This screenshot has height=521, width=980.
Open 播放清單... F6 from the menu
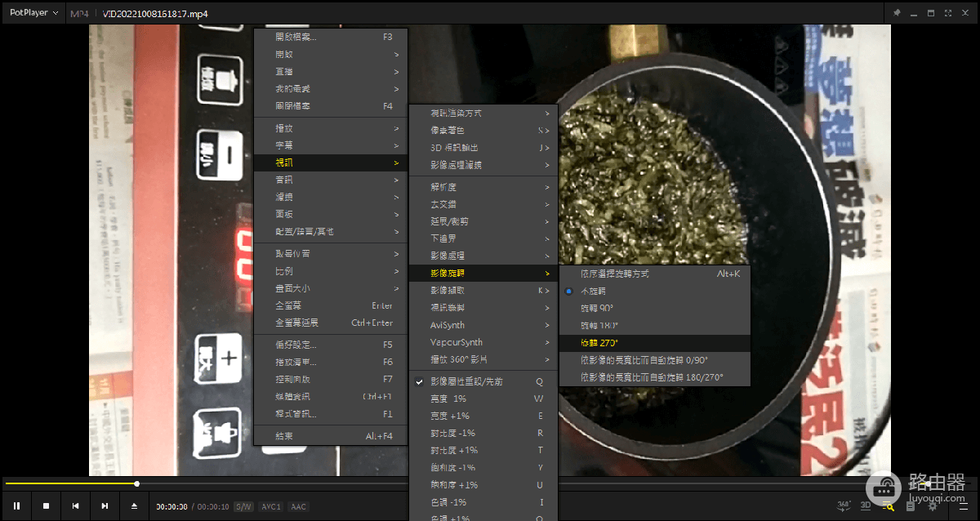point(331,362)
